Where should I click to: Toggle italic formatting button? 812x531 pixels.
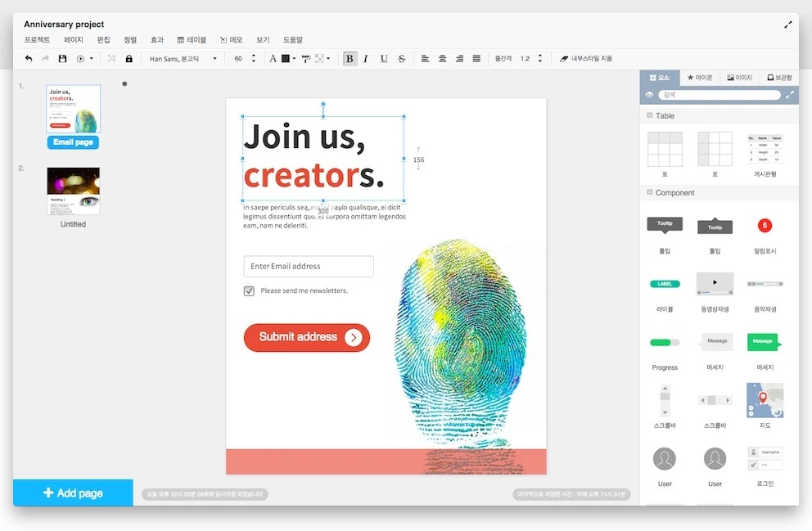(x=366, y=58)
